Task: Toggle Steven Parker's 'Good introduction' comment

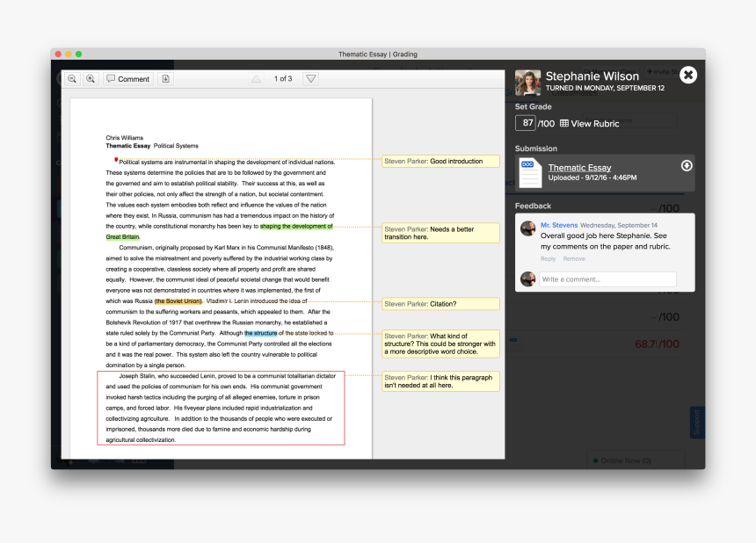Action: click(440, 161)
